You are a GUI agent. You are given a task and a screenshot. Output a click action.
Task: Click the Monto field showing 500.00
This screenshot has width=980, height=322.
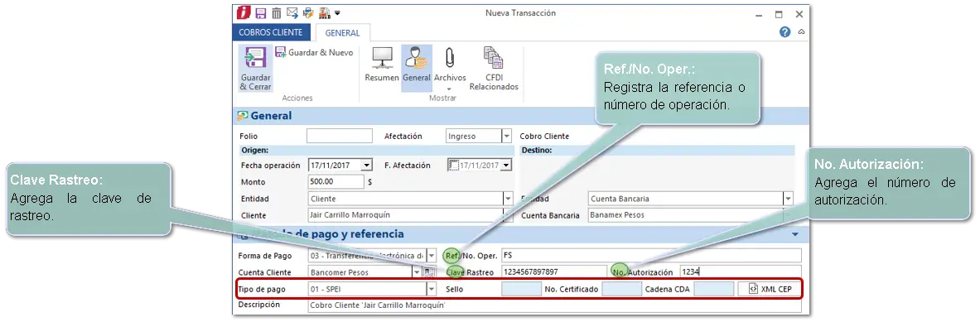tap(336, 181)
